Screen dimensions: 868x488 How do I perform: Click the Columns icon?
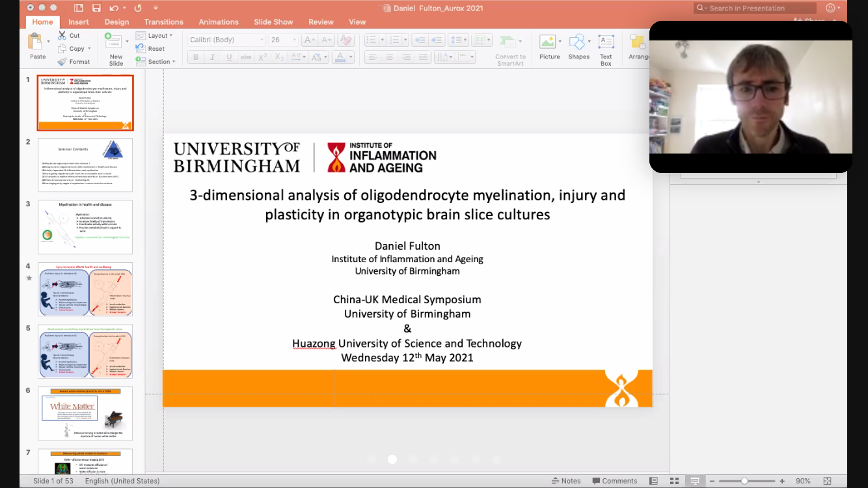click(x=482, y=40)
